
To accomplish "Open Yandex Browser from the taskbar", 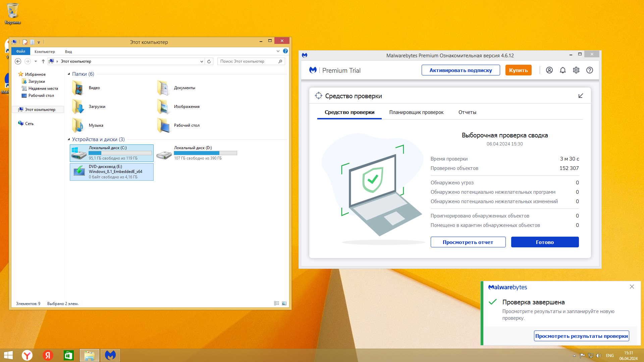I will (x=27, y=355).
